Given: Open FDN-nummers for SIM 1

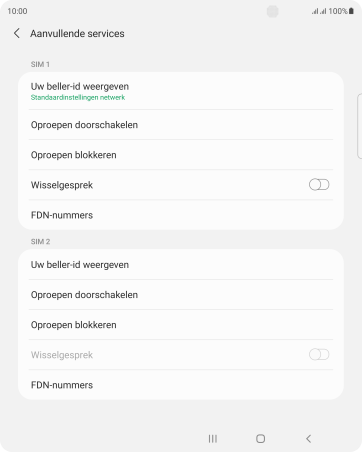Looking at the screenshot, I should (181, 215).
